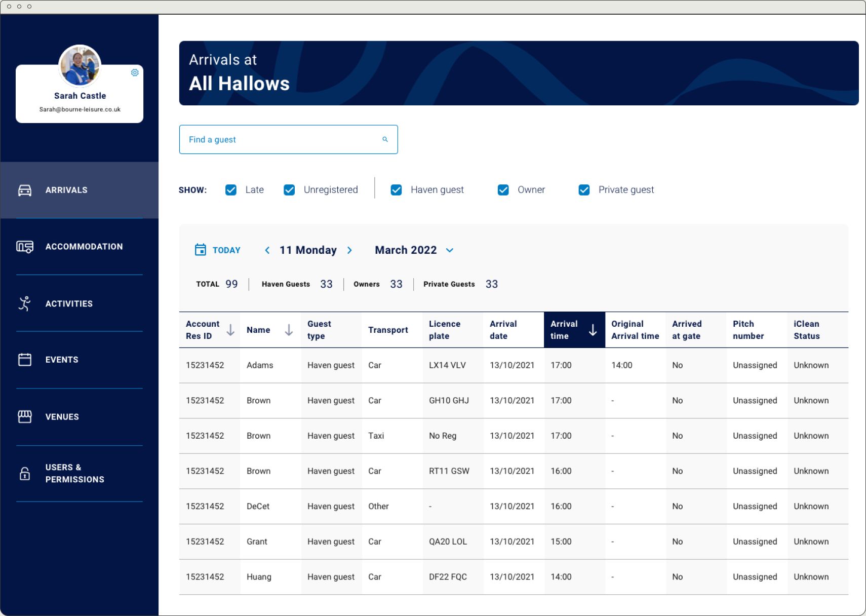The width and height of the screenshot is (866, 616).
Task: Click the Today calendar icon
Action: (x=201, y=250)
